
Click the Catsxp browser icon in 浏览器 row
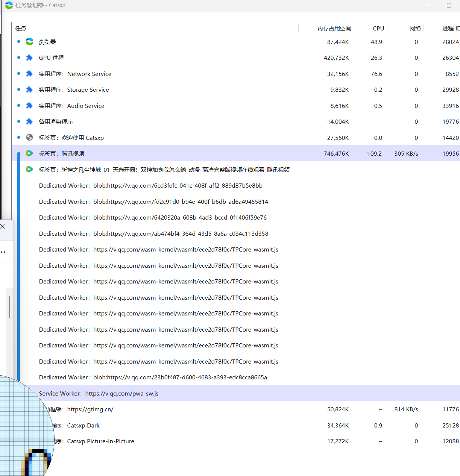point(29,42)
